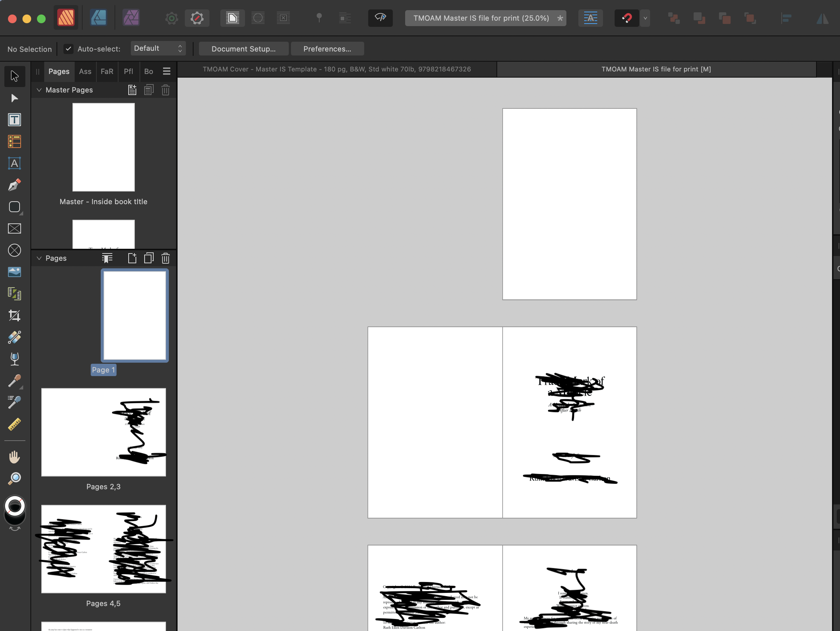Switch to the Ass (Assets) tab
840x631 pixels.
[85, 71]
